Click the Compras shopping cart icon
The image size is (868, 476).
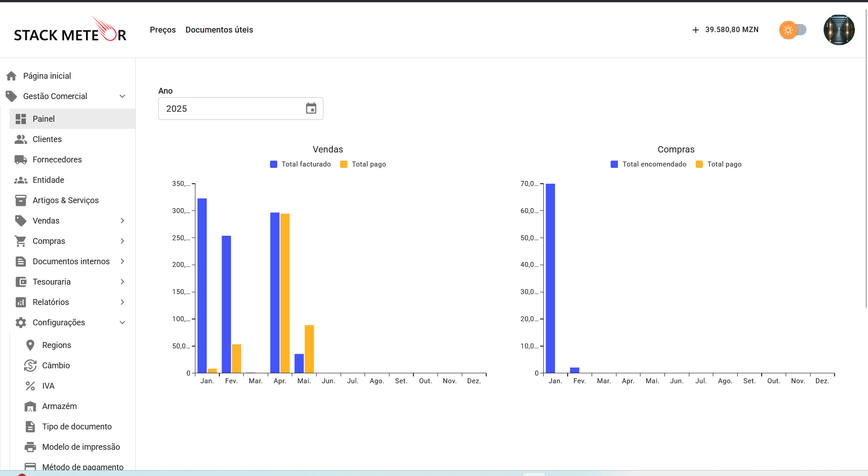(21, 241)
